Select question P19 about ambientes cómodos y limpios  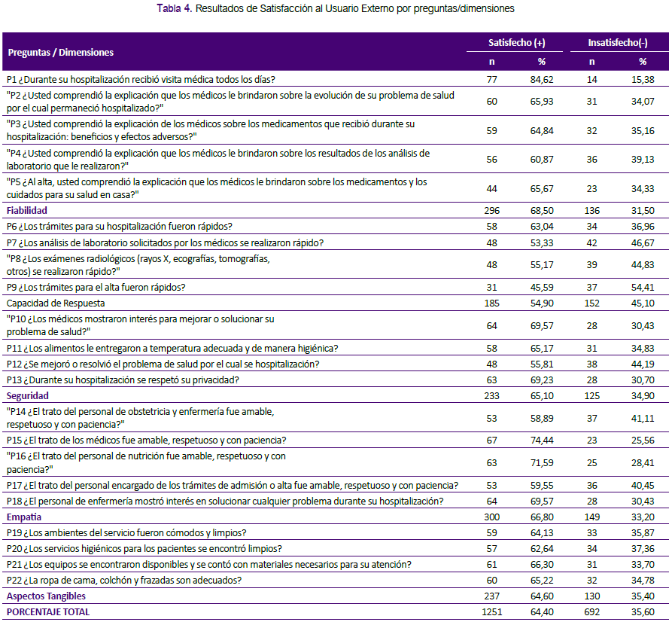[126, 533]
